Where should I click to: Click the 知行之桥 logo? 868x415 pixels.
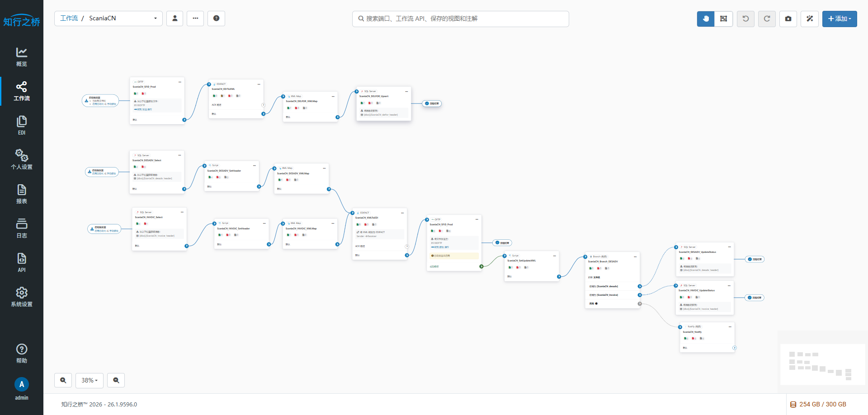pyautogui.click(x=22, y=21)
